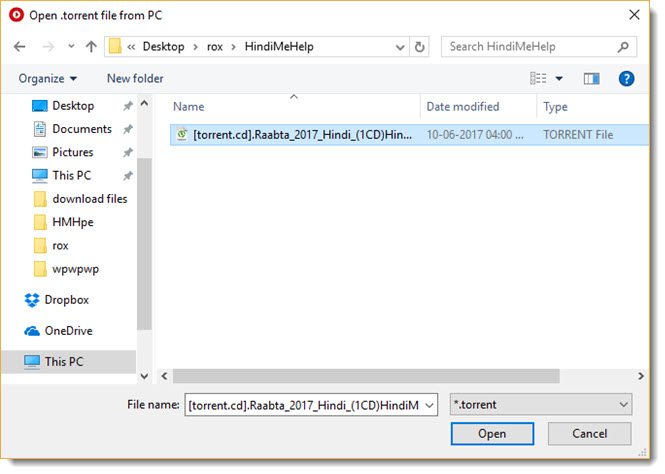Open Desktop in Quick access
The width and height of the screenshot is (665, 474).
coord(73,106)
